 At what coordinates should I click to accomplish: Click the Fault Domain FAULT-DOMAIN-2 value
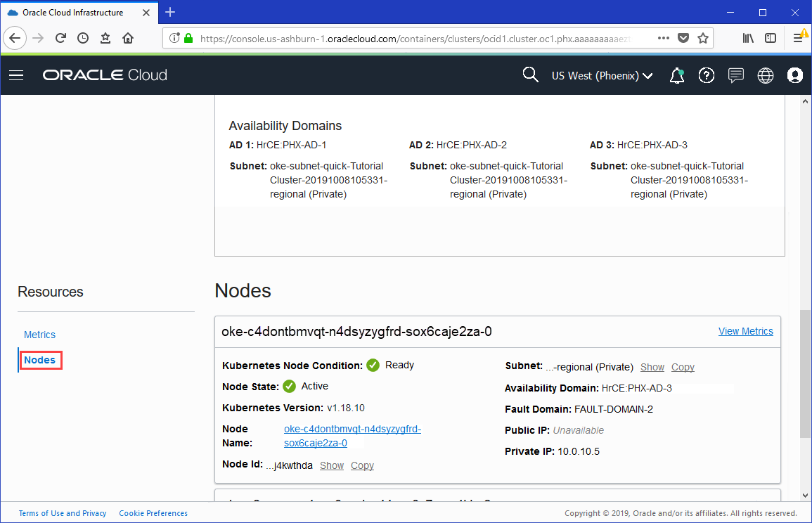614,410
